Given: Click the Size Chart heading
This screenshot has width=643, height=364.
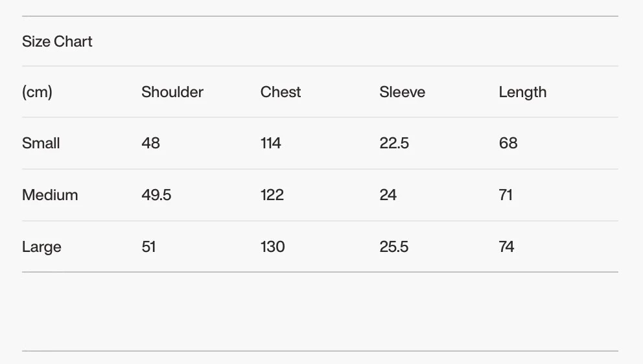Looking at the screenshot, I should pyautogui.click(x=57, y=41).
